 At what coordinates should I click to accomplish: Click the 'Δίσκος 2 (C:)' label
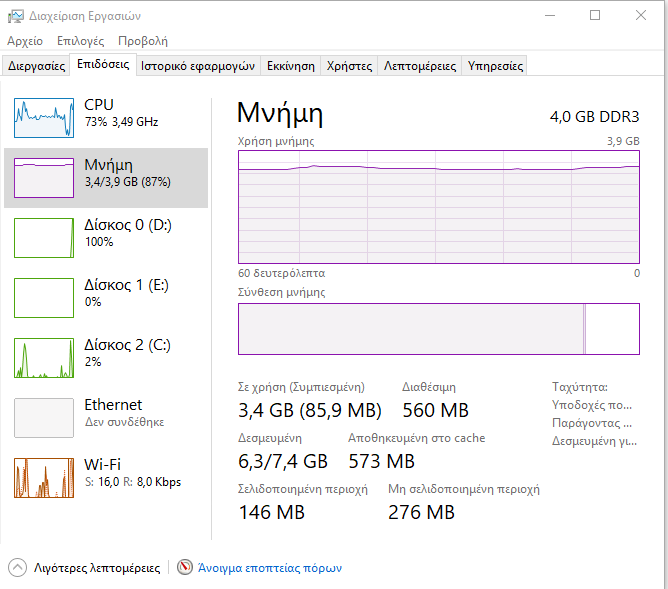pos(127,345)
